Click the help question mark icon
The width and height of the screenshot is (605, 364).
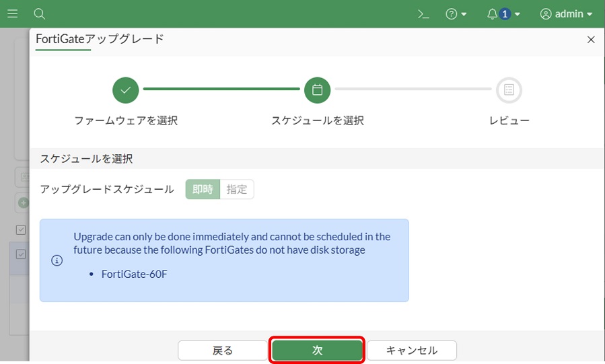(452, 13)
